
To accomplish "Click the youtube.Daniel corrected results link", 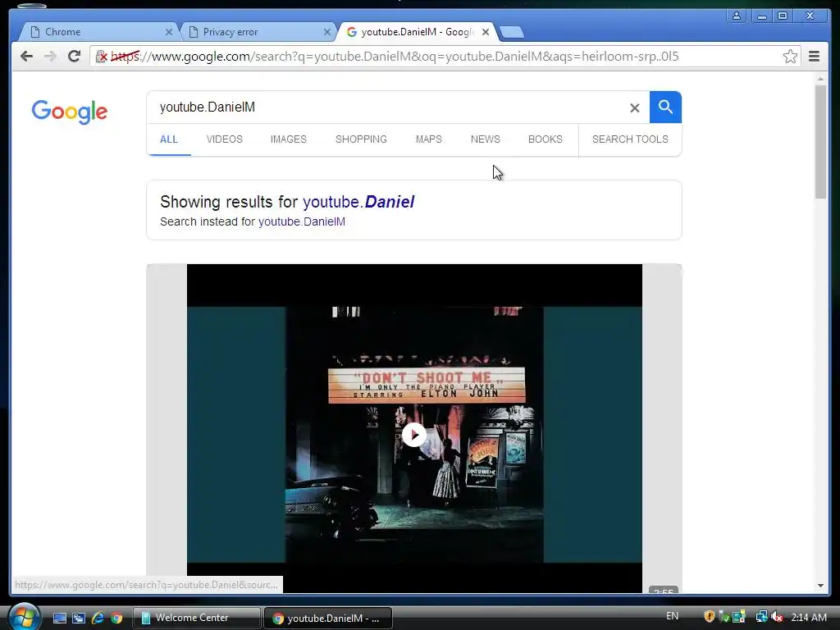I will 358,202.
